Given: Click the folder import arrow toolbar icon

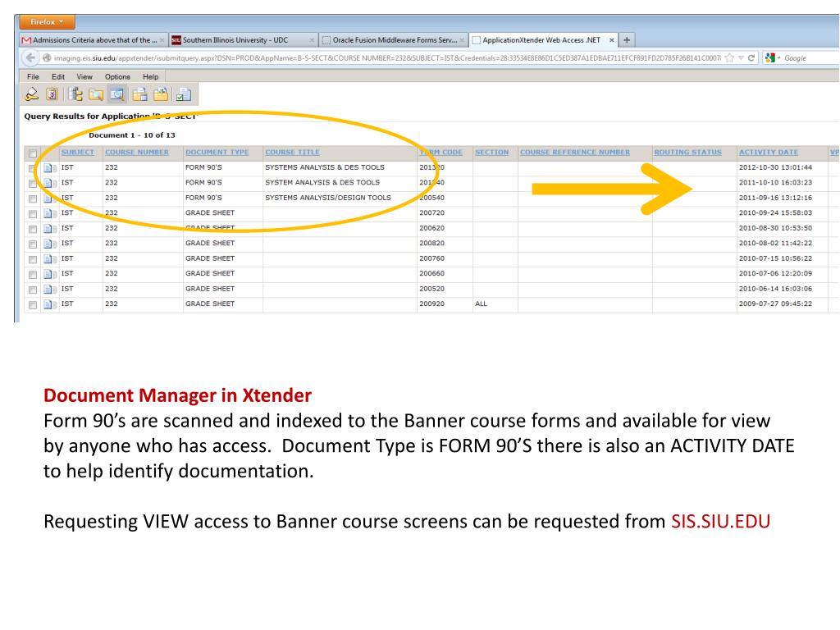Looking at the screenshot, I should 160,95.
